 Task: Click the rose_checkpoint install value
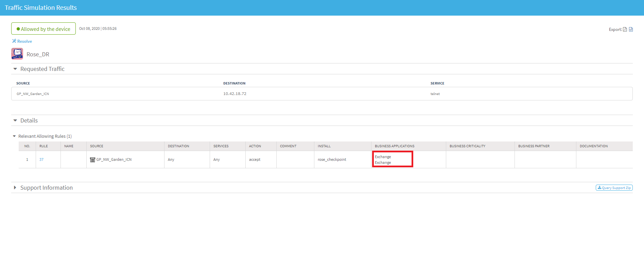pos(332,159)
